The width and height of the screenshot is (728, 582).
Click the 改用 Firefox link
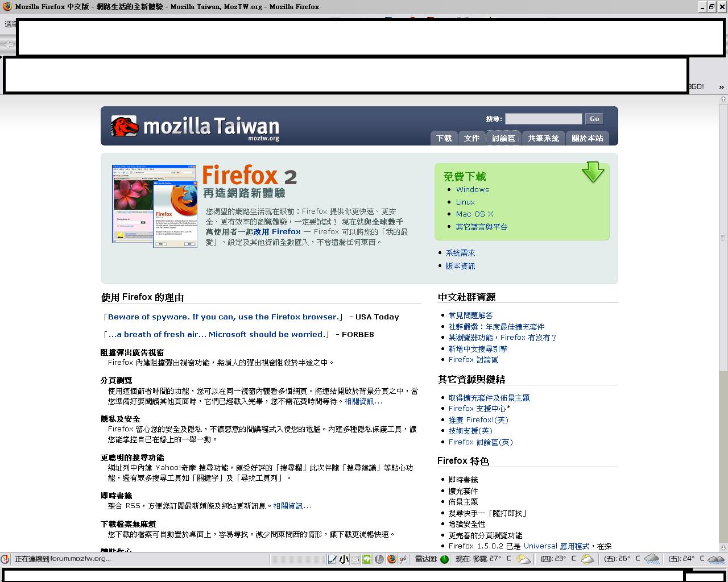point(277,232)
